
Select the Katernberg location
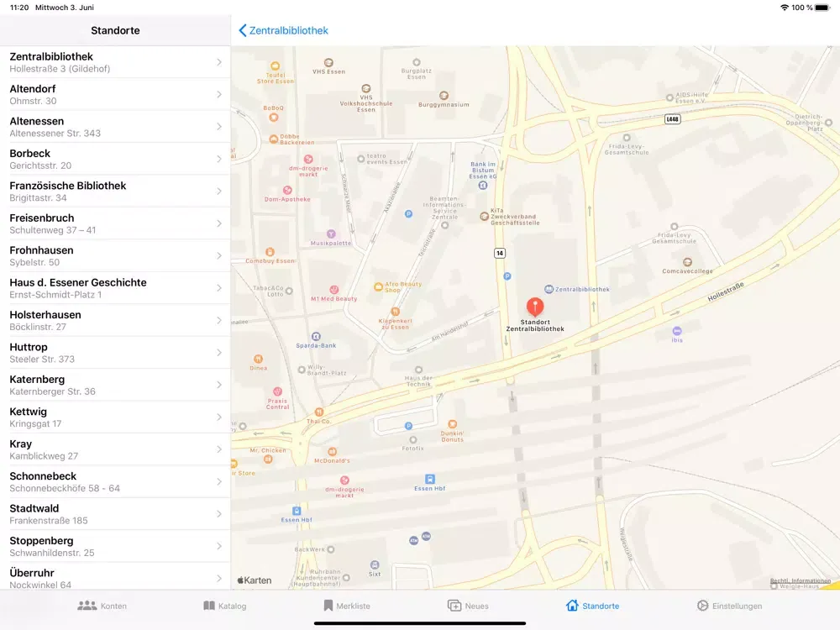pyautogui.click(x=115, y=385)
